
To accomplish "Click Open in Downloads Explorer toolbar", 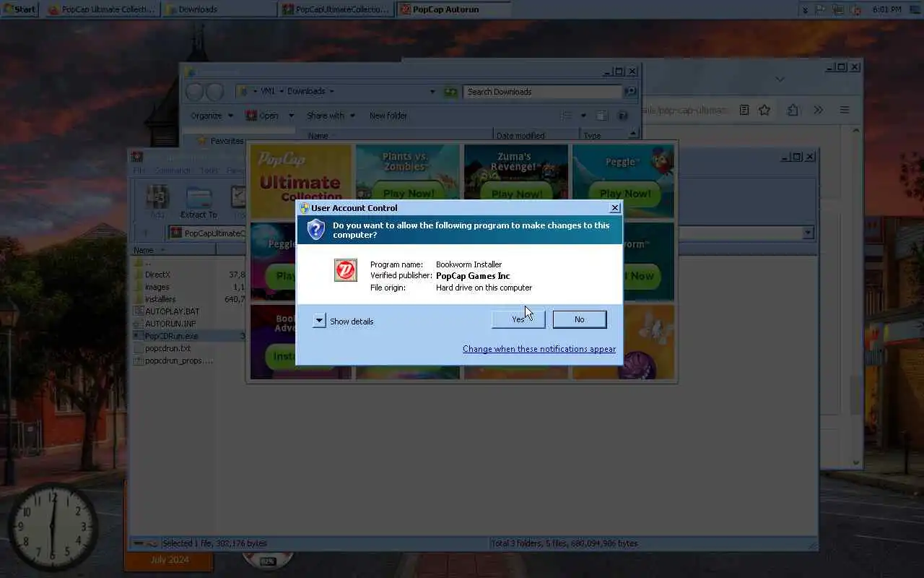I will point(263,116).
